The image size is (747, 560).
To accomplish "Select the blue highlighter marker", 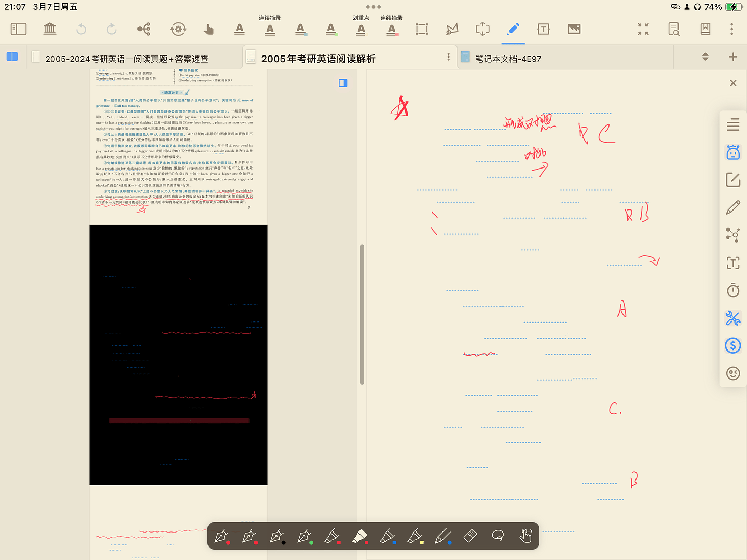I will (388, 536).
